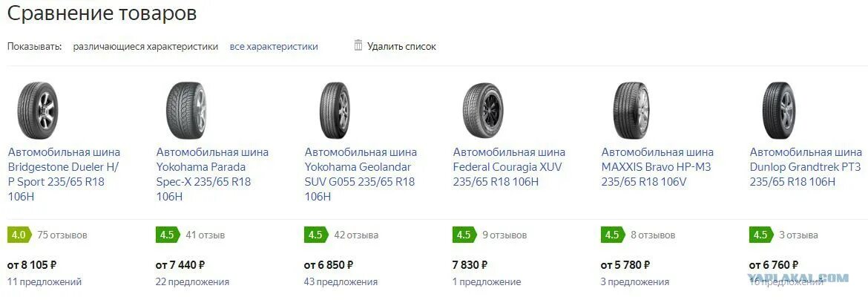Click the Yokohama Geolandar SUV tire image
868x300 pixels.
(x=334, y=108)
